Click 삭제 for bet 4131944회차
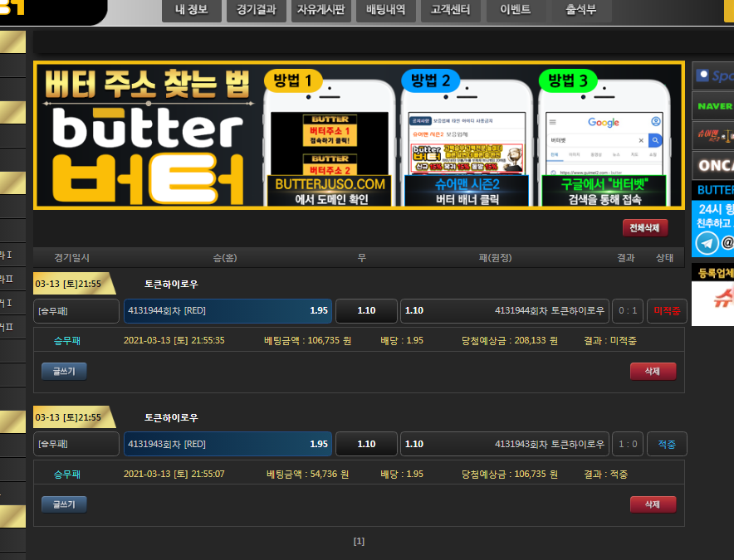 point(653,372)
